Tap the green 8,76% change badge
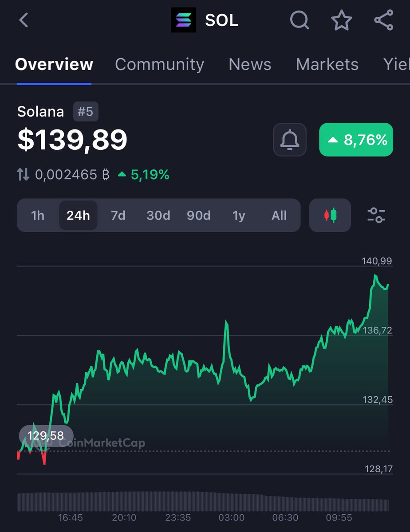410x532 pixels. [356, 140]
